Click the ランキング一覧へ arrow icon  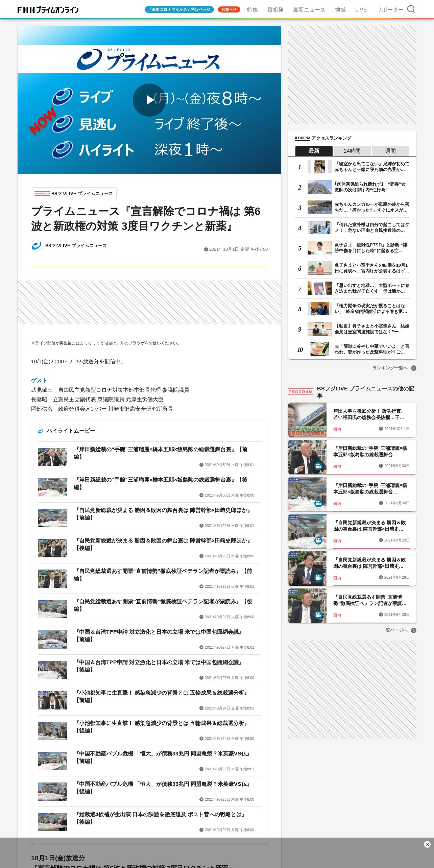pos(414,368)
